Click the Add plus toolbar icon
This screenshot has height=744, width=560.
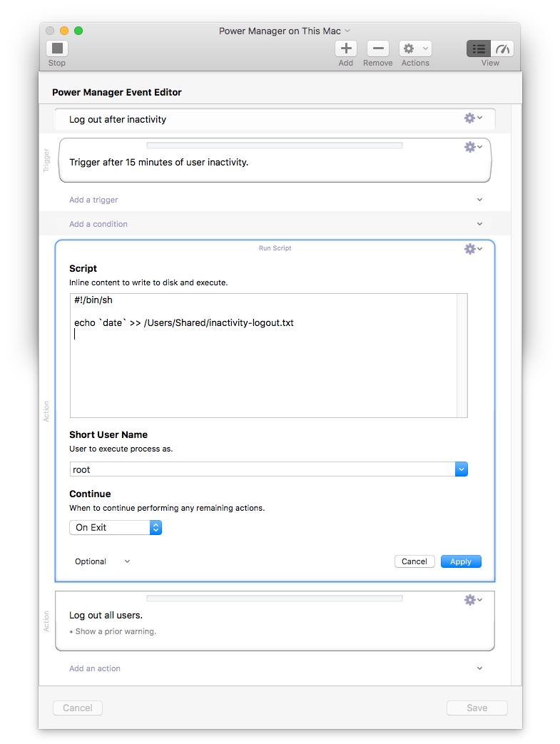coord(346,49)
